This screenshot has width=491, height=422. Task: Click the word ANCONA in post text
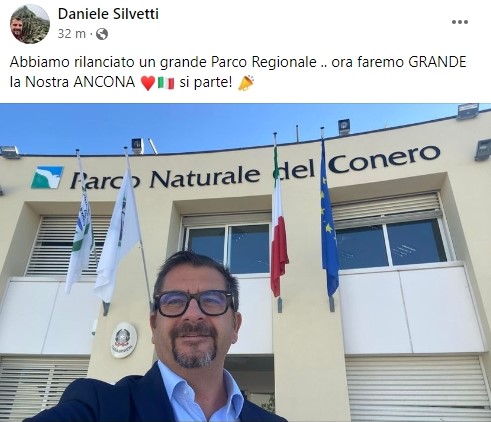[104, 82]
